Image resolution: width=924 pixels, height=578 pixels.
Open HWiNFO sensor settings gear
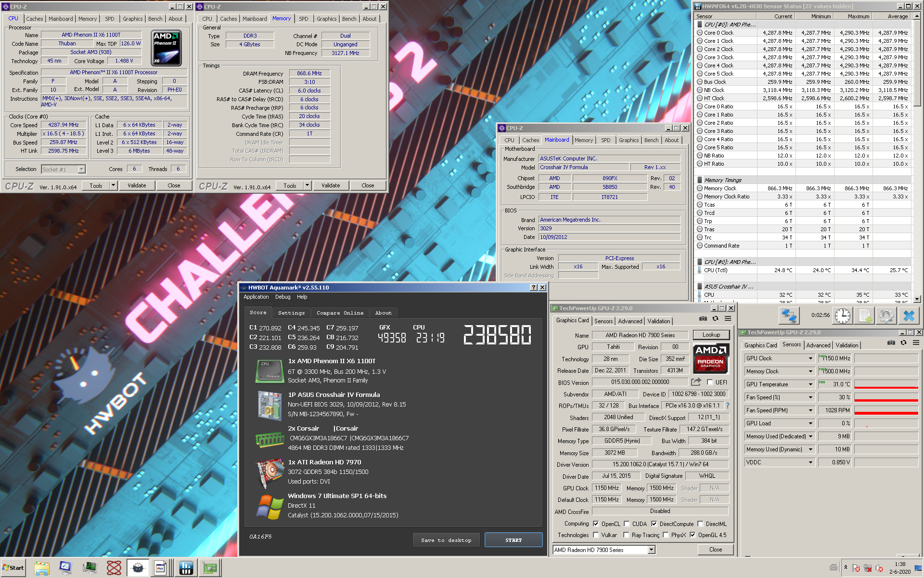tap(886, 316)
